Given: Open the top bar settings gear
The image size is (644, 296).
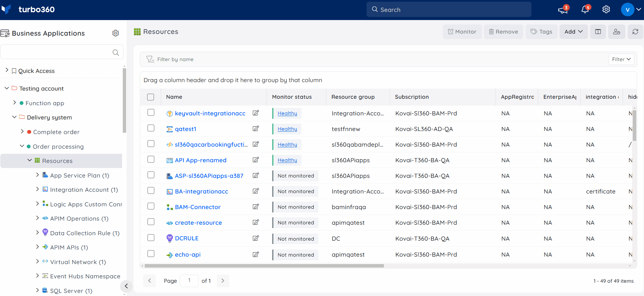Looking at the screenshot, I should [x=606, y=10].
